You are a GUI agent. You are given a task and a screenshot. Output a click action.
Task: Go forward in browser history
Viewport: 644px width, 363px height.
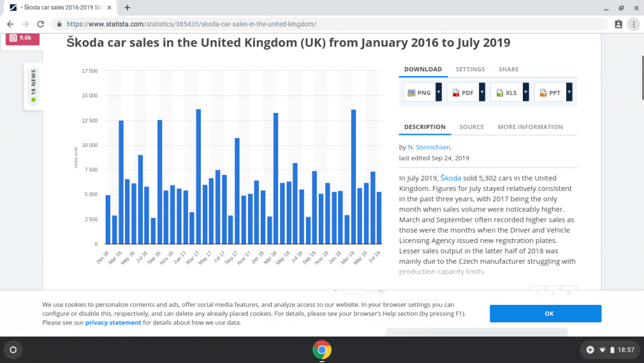click(x=26, y=24)
